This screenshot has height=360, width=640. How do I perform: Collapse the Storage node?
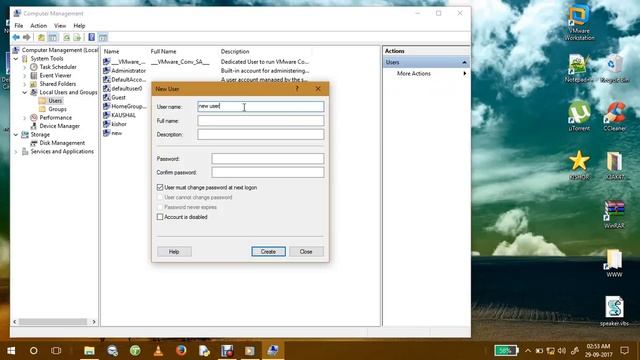click(x=16, y=135)
